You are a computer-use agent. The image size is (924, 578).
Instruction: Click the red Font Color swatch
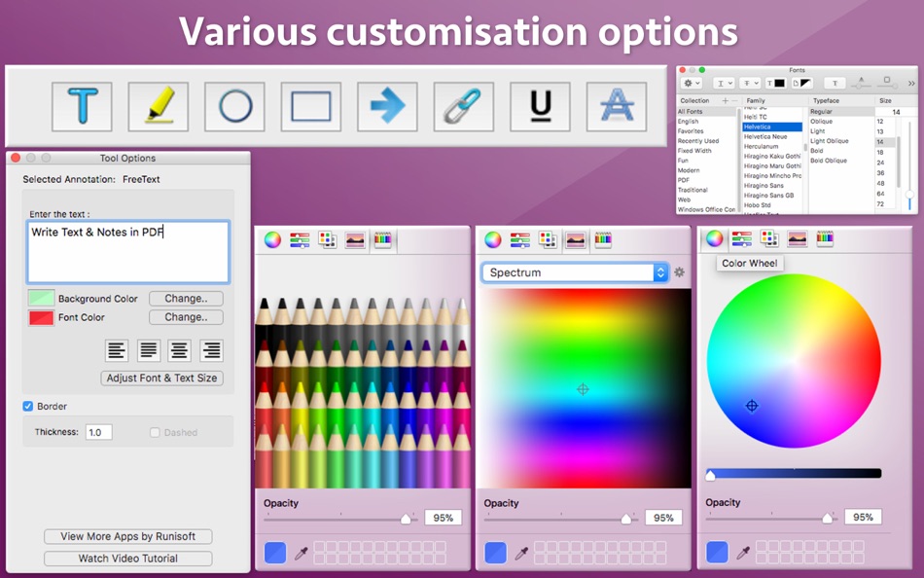(x=41, y=317)
